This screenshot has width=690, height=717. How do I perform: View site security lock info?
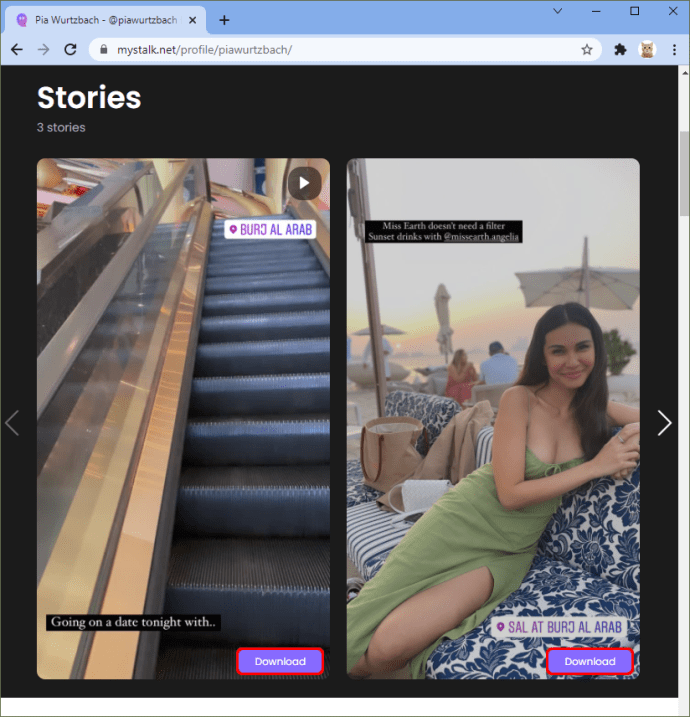coord(103,49)
